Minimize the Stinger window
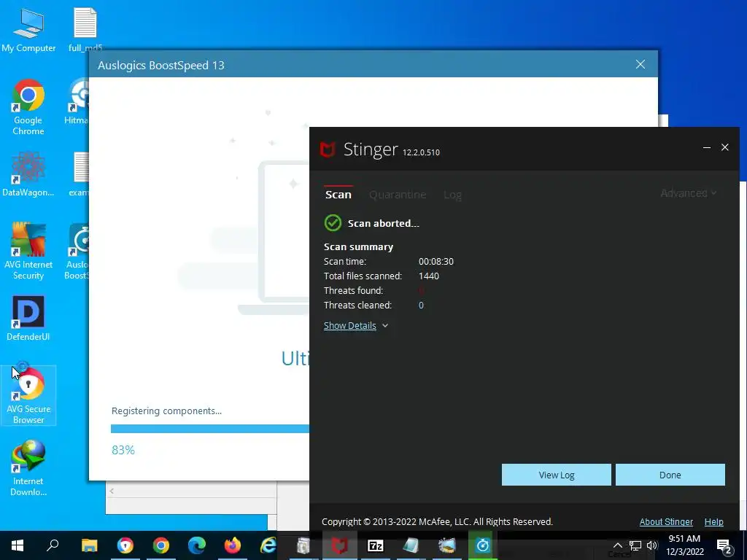The height and width of the screenshot is (560, 747). point(707,147)
